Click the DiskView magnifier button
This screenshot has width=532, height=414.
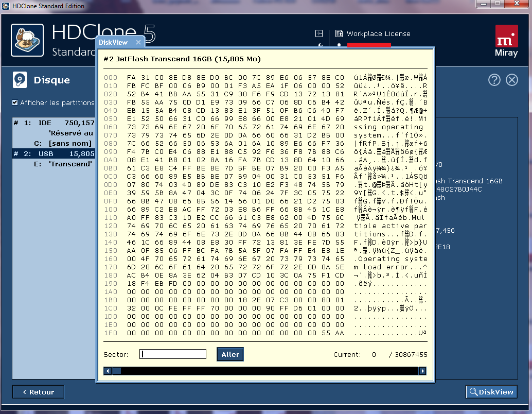pyautogui.click(x=492, y=392)
